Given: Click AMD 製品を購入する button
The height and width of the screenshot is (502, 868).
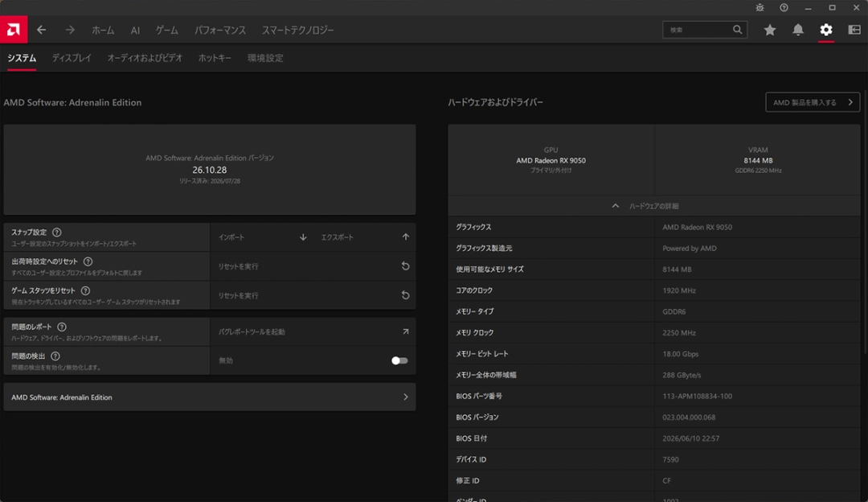Looking at the screenshot, I should pos(813,102).
